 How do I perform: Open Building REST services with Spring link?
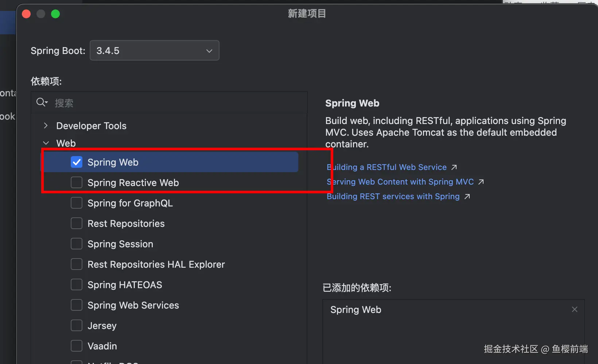393,197
